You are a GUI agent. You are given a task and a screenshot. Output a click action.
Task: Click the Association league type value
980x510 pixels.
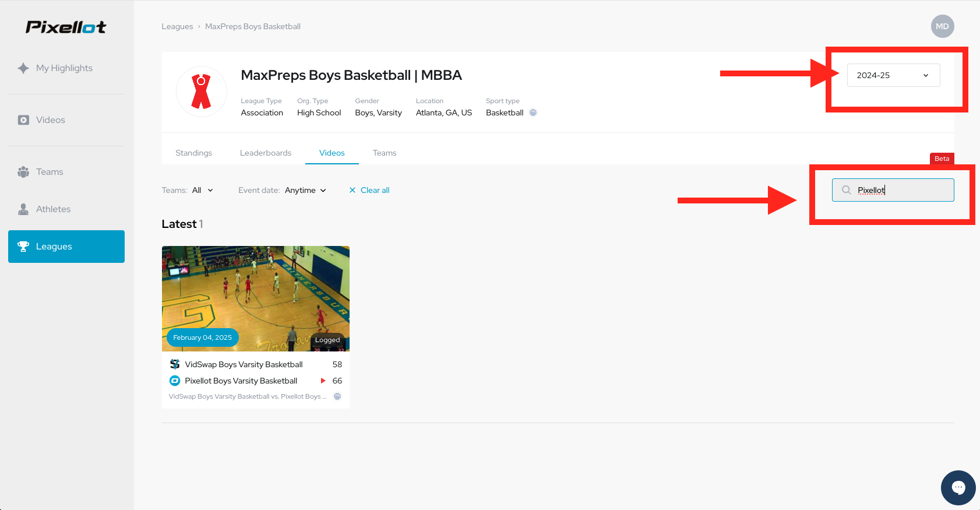pos(262,112)
